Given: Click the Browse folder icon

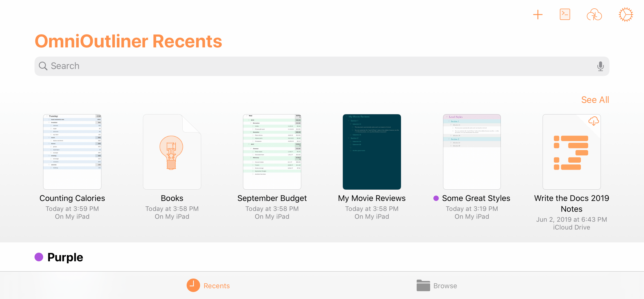Looking at the screenshot, I should click(423, 285).
